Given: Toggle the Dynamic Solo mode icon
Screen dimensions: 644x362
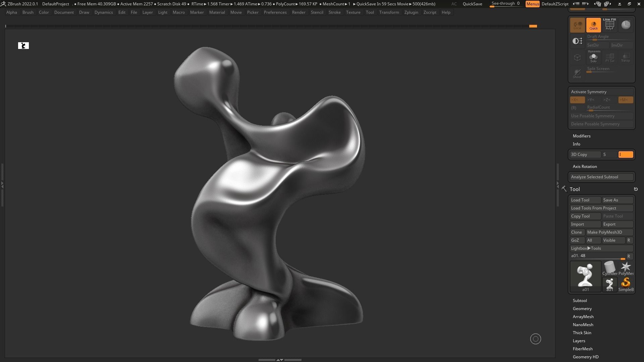Looking at the screenshot, I should [x=593, y=57].
